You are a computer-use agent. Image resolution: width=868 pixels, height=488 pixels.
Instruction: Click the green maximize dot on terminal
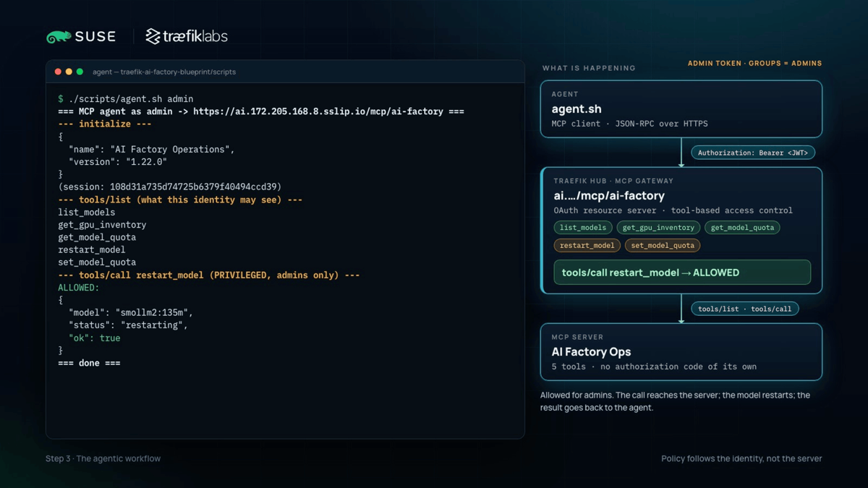(80, 72)
